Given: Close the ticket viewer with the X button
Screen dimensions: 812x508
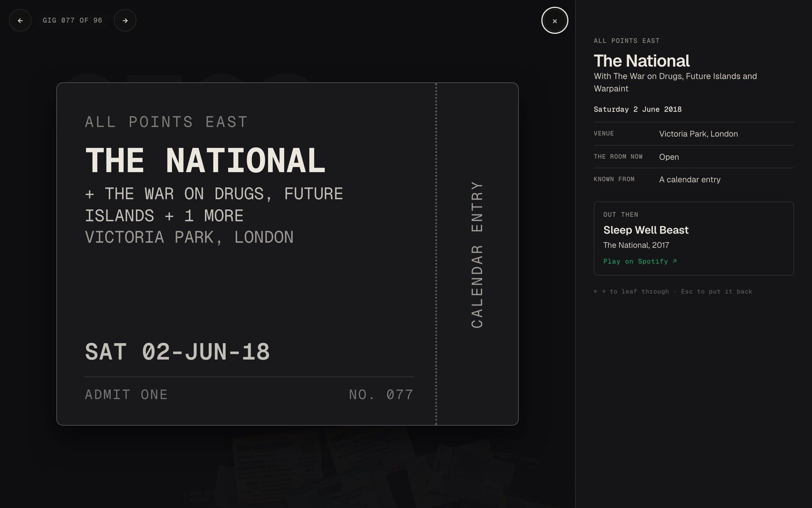Looking at the screenshot, I should 555,21.
